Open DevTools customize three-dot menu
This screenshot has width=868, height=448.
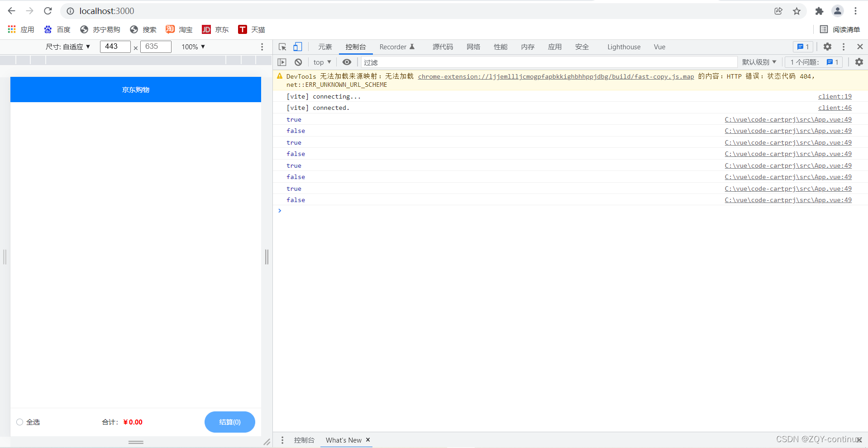tap(844, 47)
